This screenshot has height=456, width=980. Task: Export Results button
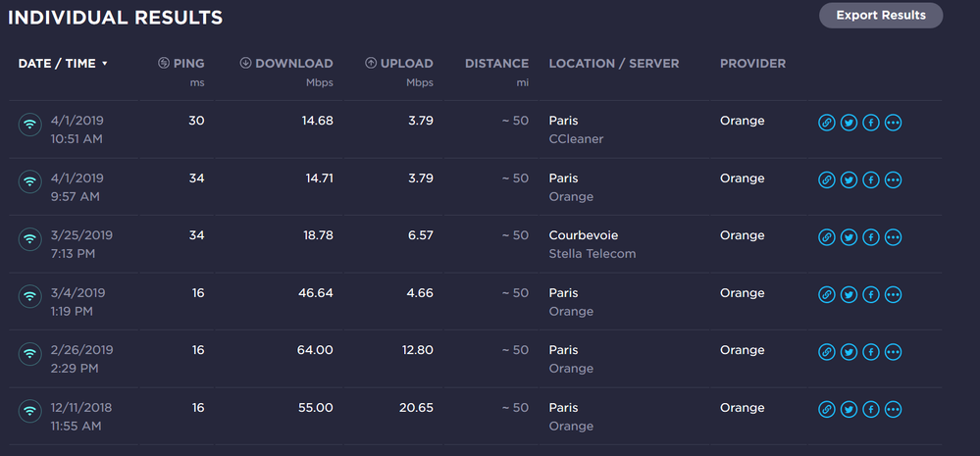[880, 16]
